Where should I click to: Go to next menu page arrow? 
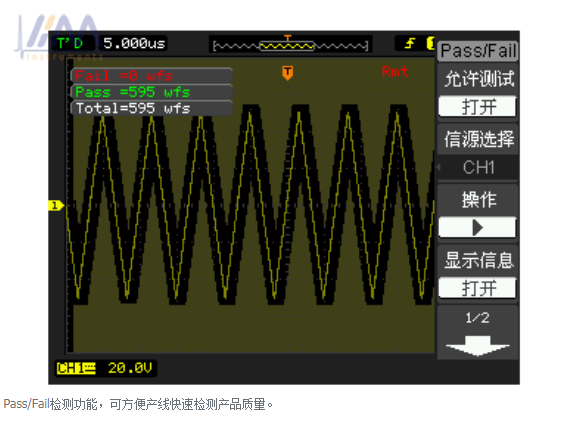tap(478, 346)
